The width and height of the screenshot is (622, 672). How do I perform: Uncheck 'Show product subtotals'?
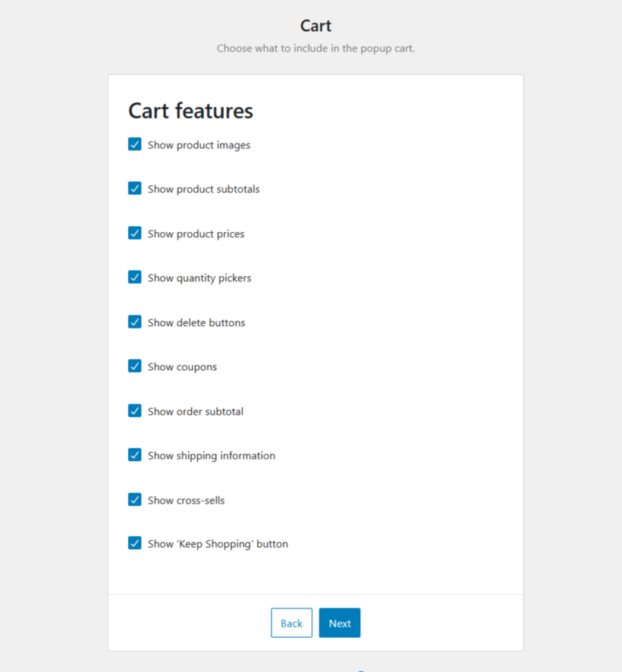134,188
